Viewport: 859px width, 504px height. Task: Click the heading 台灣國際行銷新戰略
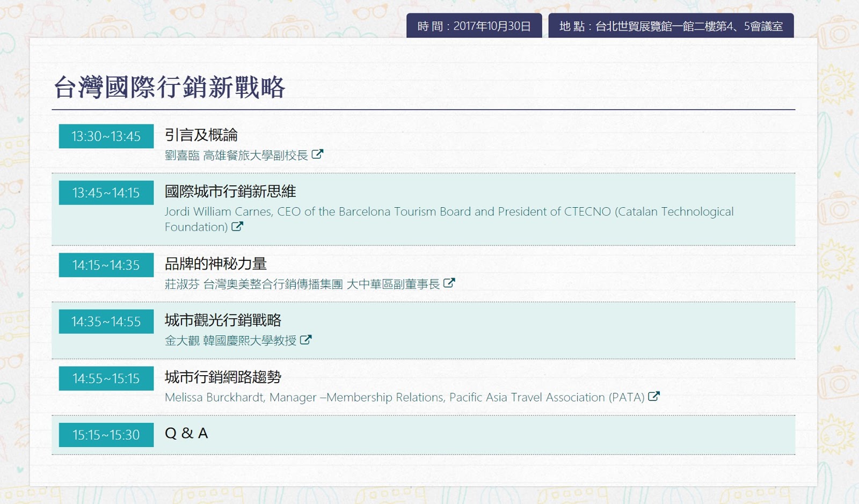(x=169, y=87)
